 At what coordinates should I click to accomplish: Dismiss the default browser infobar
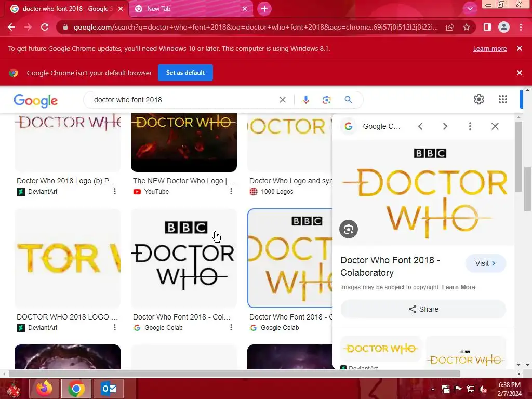click(x=520, y=73)
